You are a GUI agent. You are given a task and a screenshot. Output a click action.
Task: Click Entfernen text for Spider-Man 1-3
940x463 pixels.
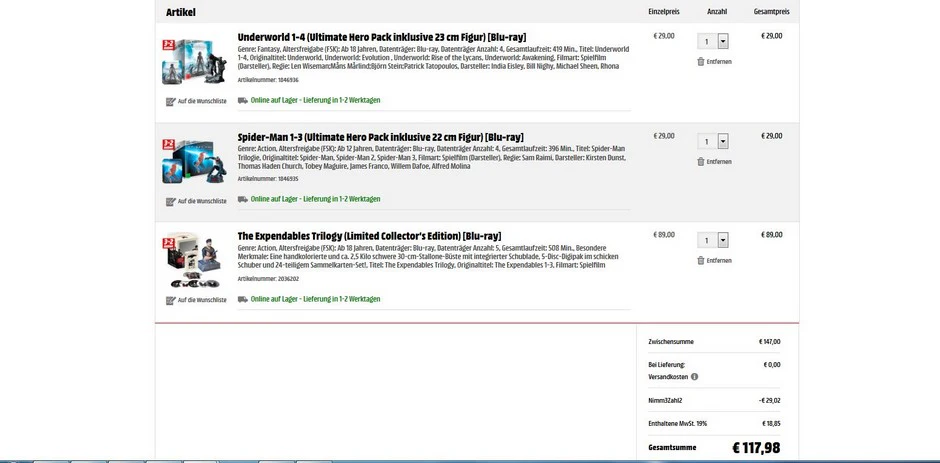[x=719, y=162]
